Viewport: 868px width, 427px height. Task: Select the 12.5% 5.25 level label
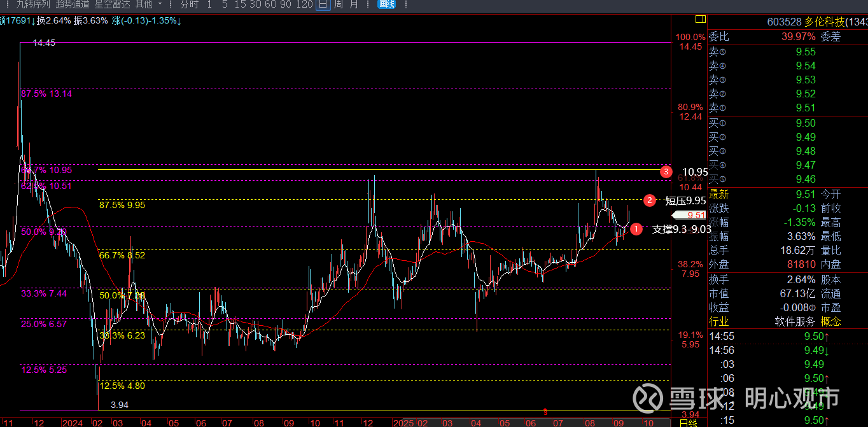44,369
